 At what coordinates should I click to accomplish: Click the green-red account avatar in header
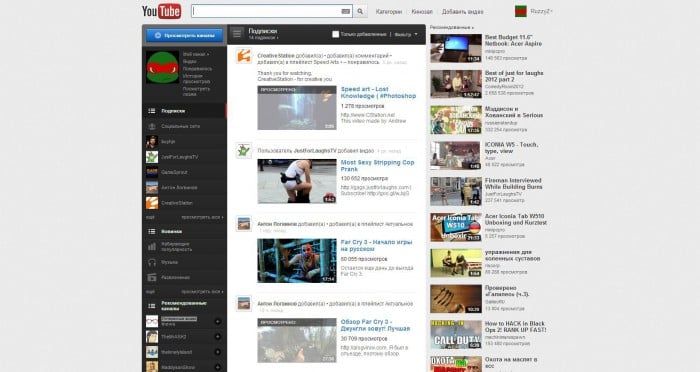click(x=521, y=11)
